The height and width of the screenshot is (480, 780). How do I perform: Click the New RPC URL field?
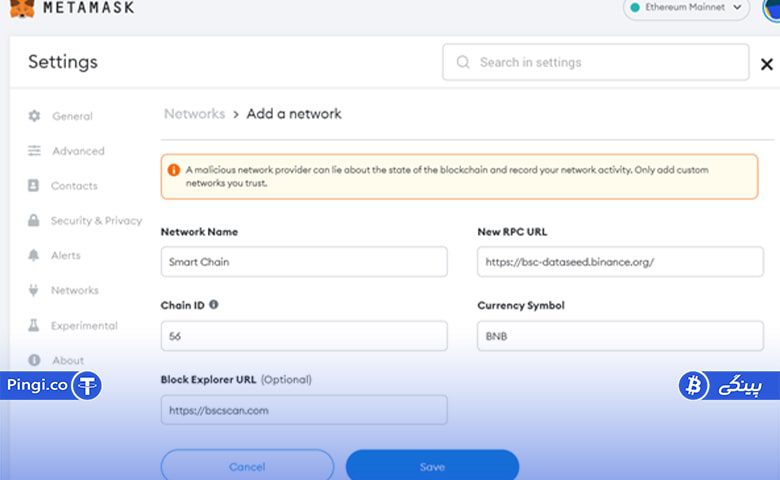point(620,262)
